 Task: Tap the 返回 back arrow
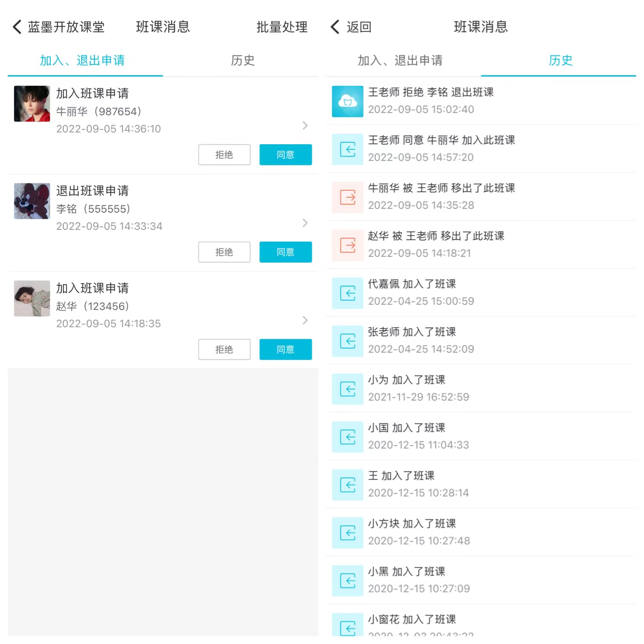335,27
